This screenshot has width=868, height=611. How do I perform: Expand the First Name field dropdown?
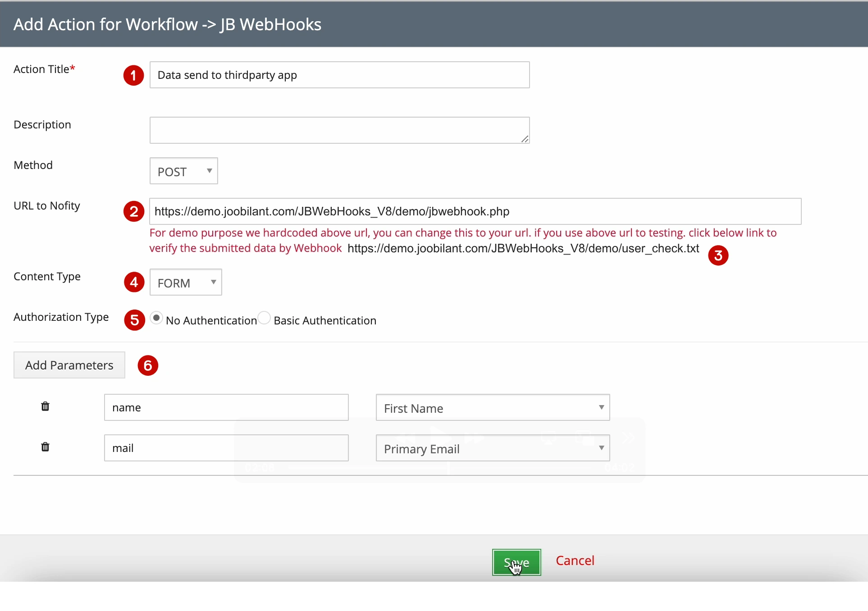point(493,408)
